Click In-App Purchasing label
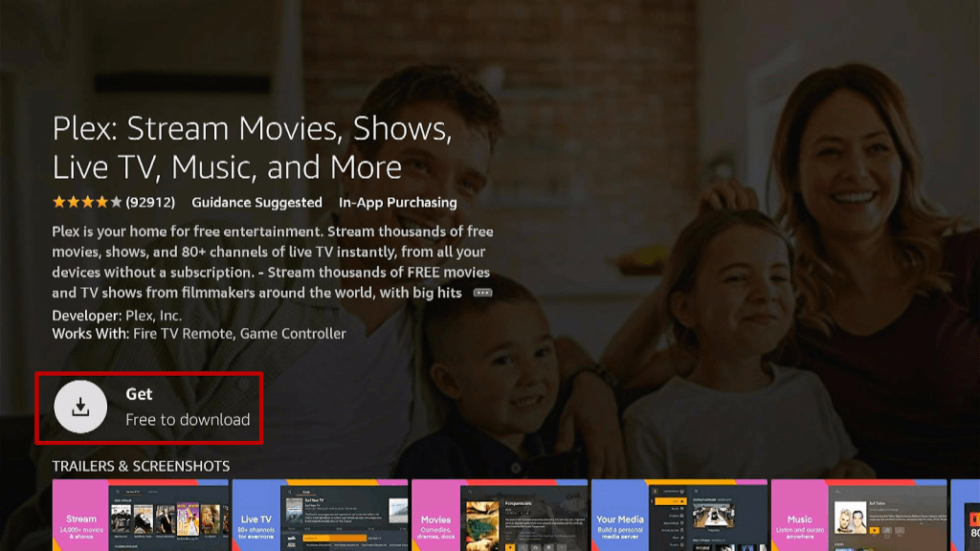The width and height of the screenshot is (980, 551). (397, 203)
